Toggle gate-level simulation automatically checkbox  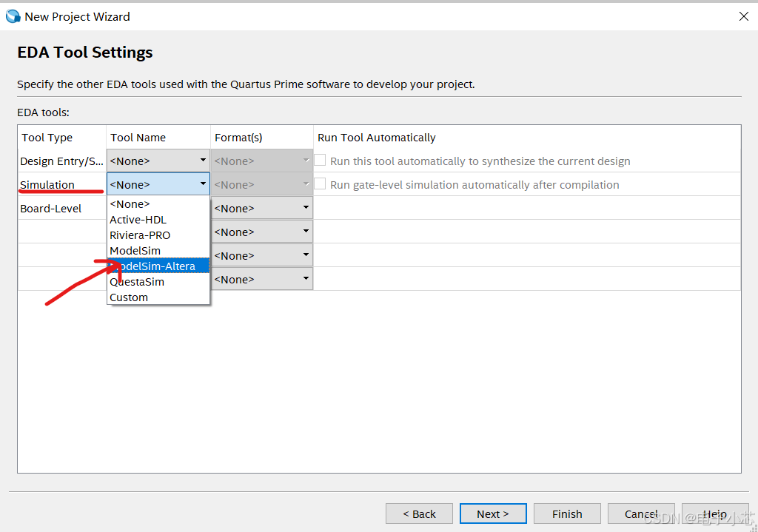pyautogui.click(x=320, y=184)
